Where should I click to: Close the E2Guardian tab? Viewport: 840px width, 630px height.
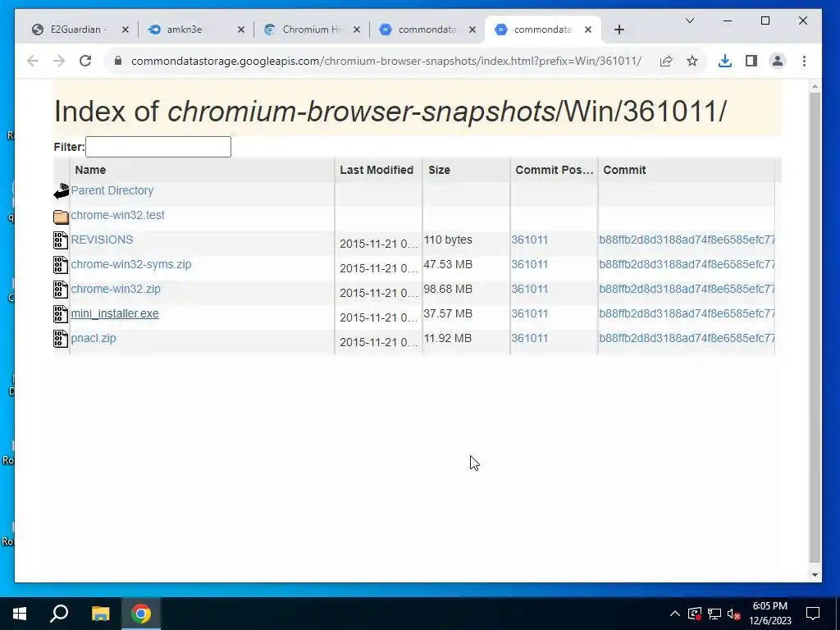pos(126,30)
